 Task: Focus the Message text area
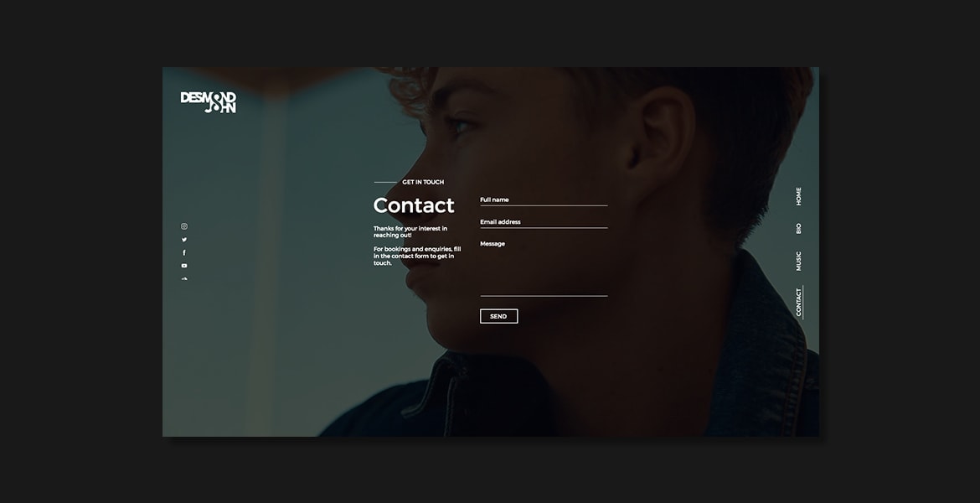[544, 267]
